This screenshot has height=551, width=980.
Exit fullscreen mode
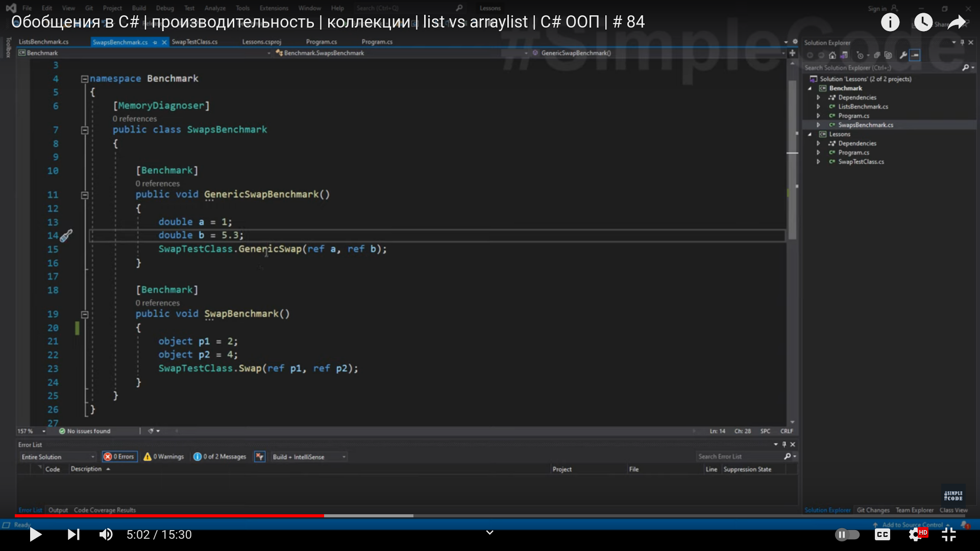[x=948, y=534]
